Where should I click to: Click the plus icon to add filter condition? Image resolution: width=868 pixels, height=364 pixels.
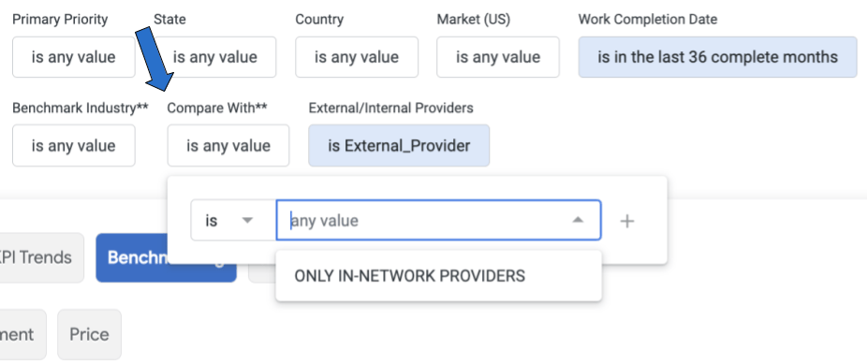pyautogui.click(x=626, y=221)
